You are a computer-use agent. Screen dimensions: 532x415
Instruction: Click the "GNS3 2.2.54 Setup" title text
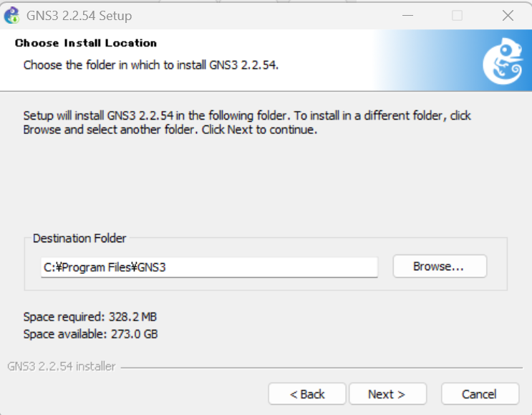tap(79, 15)
